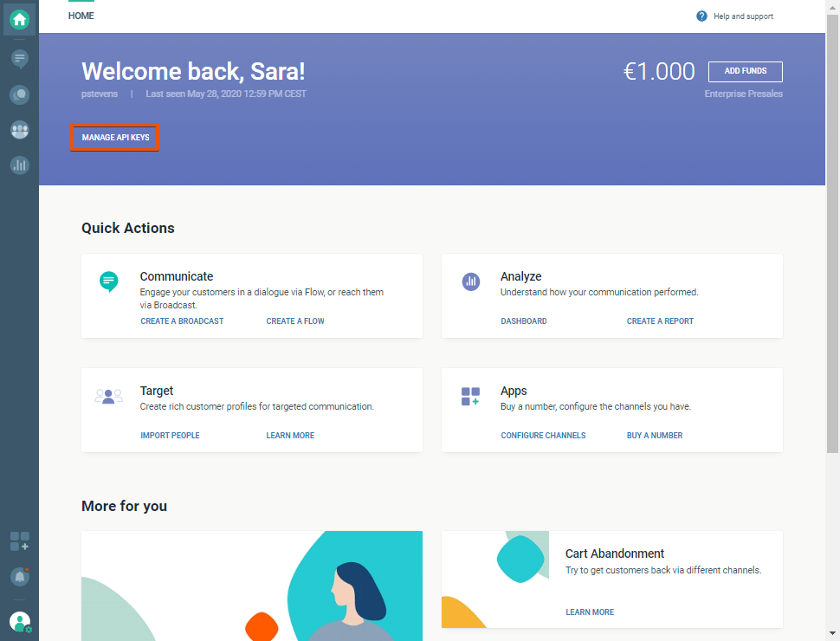Open the People group sidebar icon
This screenshot has width=840, height=641.
(x=19, y=130)
